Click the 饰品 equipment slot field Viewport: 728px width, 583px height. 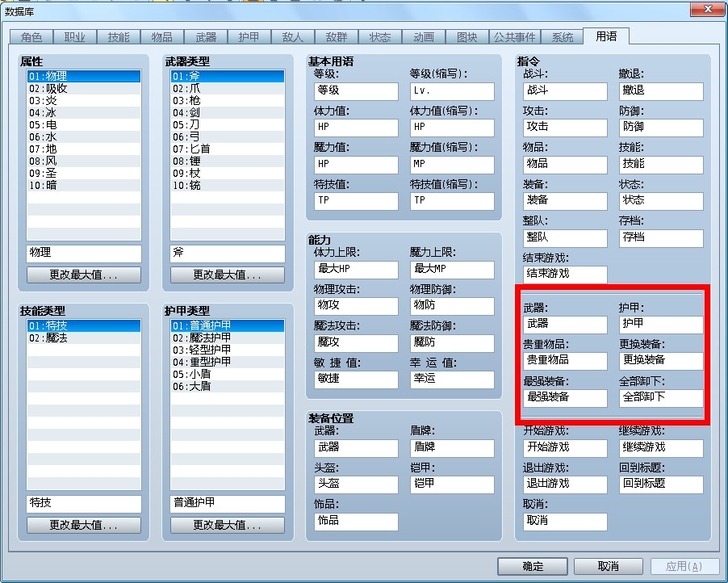click(x=356, y=522)
